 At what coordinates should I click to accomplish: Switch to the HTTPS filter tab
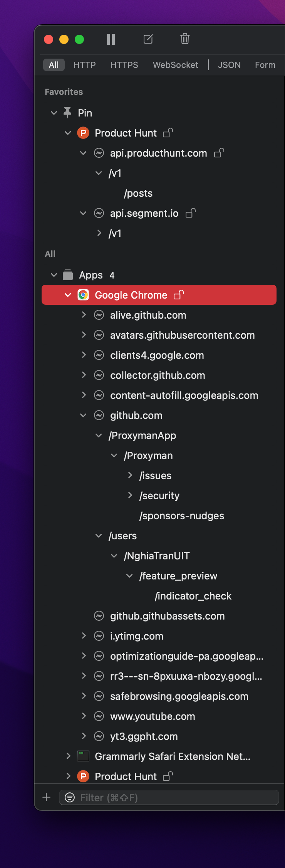tap(124, 64)
